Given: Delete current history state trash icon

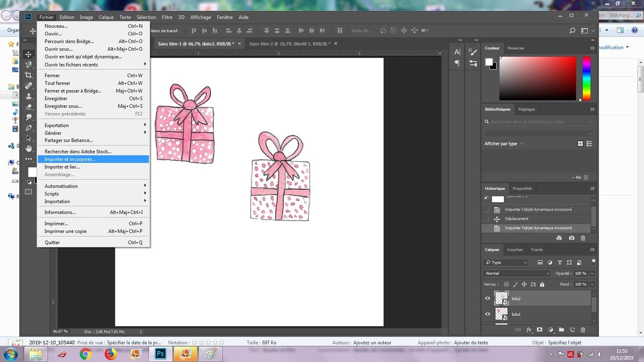Looking at the screenshot, I should [583, 238].
